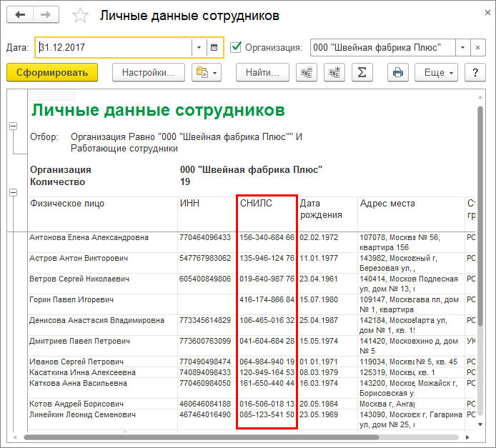Select the green report title heading
The width and height of the screenshot is (496, 448).
158,110
